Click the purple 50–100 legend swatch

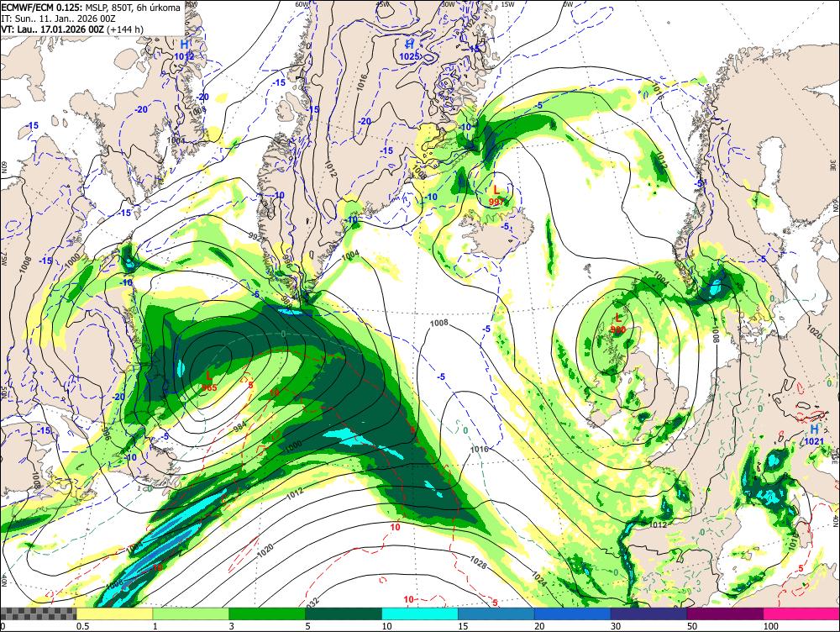725,614
